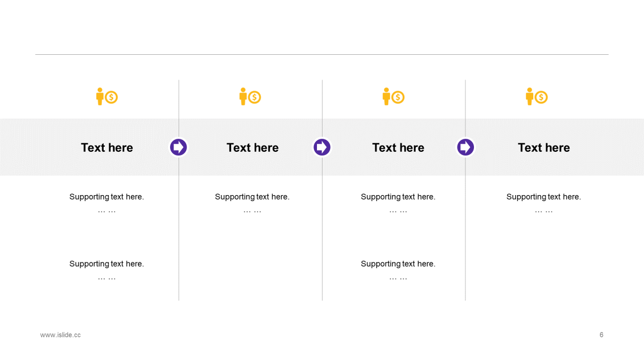
Task: Select the horizontal line under the title area
Action: [322, 54]
